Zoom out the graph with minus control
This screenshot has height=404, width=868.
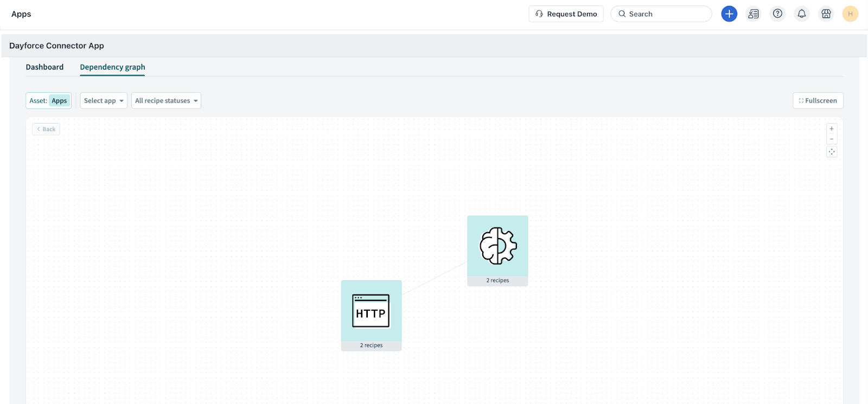point(832,139)
